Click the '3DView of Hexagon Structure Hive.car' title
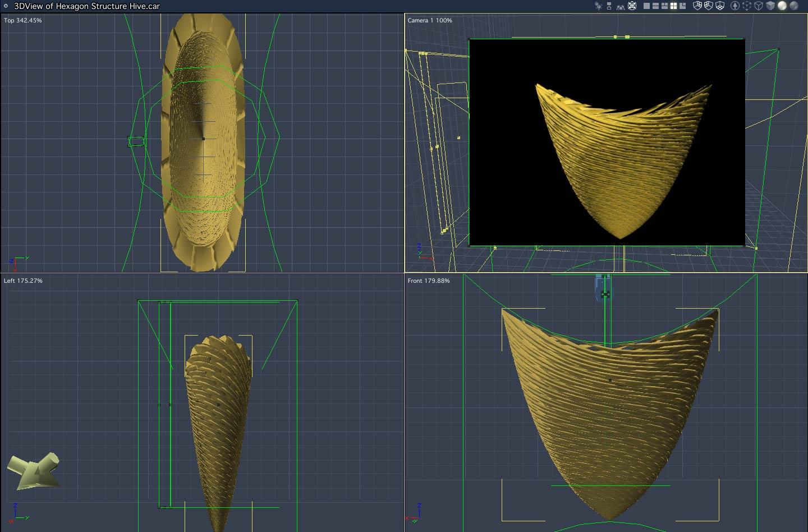 (x=87, y=6)
